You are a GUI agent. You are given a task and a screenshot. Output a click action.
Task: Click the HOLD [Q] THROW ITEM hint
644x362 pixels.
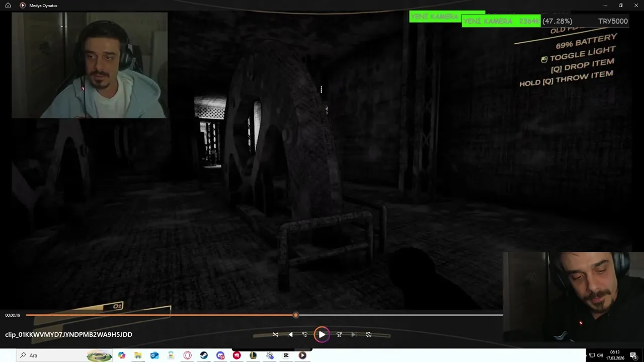tap(566, 78)
